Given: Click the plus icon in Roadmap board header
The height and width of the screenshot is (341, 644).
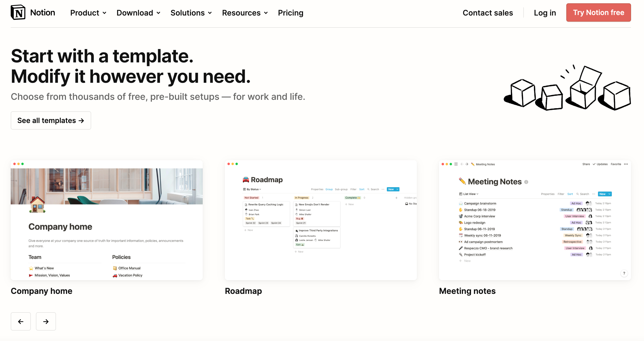Looking at the screenshot, I should 396,198.
